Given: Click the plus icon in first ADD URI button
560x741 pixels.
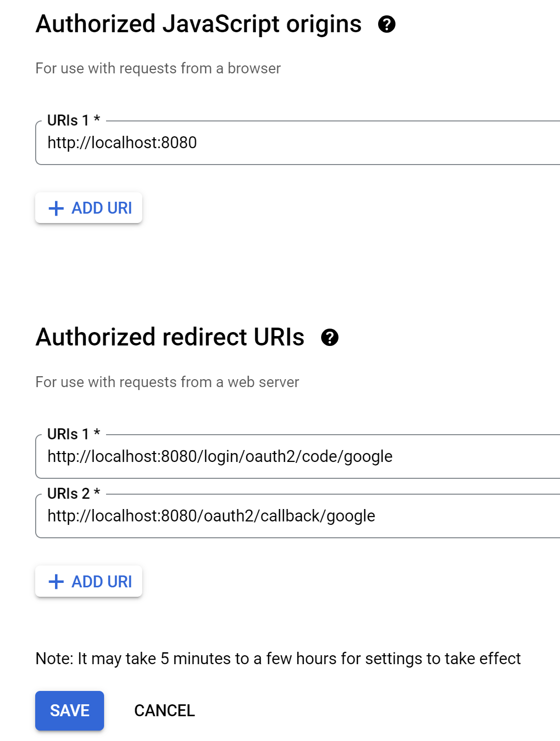Looking at the screenshot, I should pyautogui.click(x=56, y=208).
